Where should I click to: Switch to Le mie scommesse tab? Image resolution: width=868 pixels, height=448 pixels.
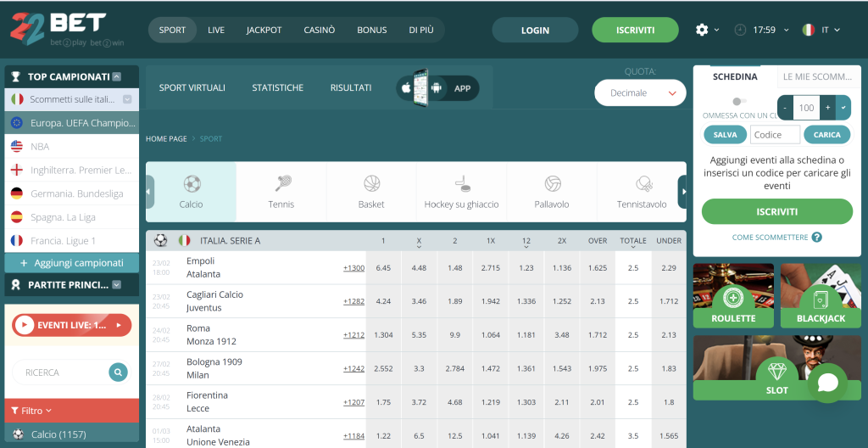[x=818, y=76]
